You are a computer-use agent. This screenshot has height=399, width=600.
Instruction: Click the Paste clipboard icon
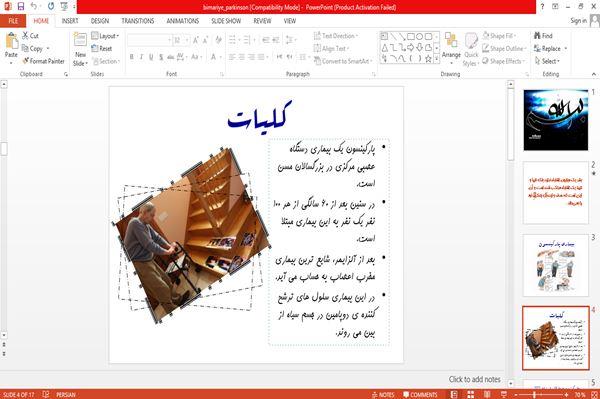(x=11, y=41)
